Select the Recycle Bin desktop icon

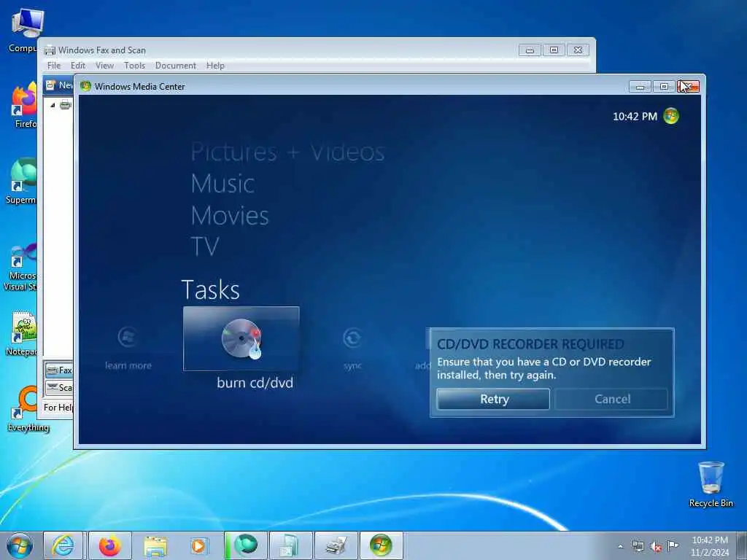click(x=711, y=484)
